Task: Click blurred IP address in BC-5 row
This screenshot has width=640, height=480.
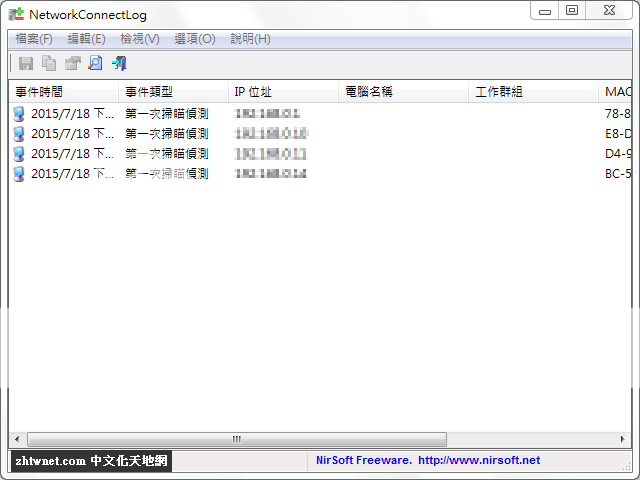Action: click(271, 174)
